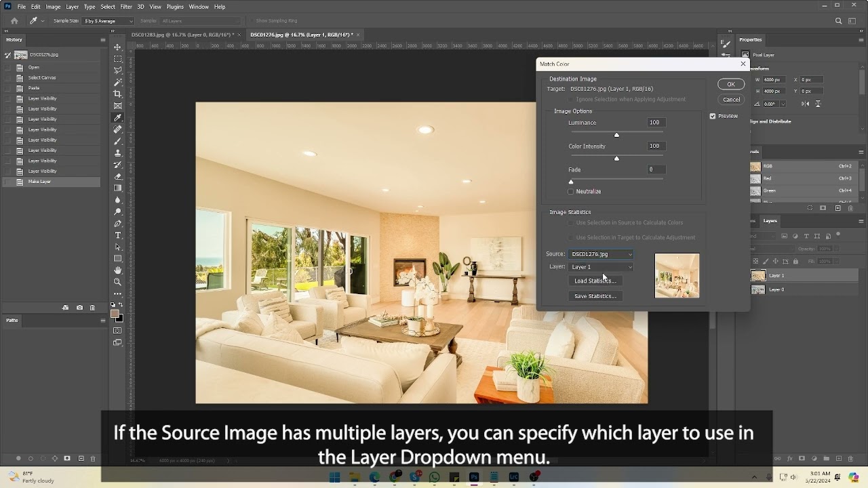The height and width of the screenshot is (488, 868).
Task: Select the Move tool
Action: (118, 47)
